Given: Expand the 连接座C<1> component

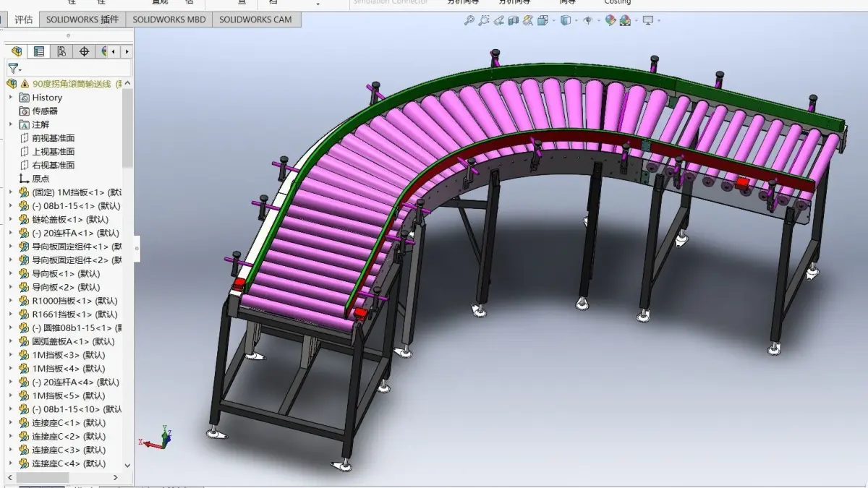Looking at the screenshot, I should pos(11,423).
